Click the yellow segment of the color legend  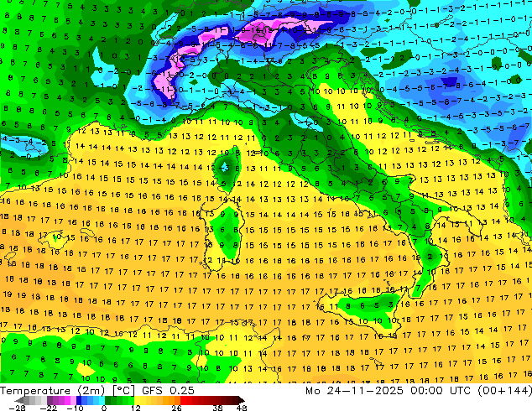pos(146,400)
